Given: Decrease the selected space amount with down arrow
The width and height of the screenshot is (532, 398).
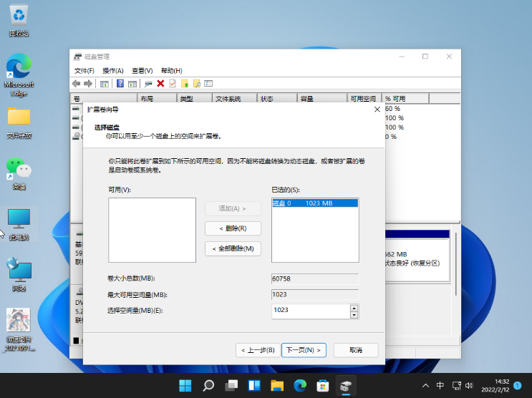Looking at the screenshot, I should pyautogui.click(x=354, y=314).
